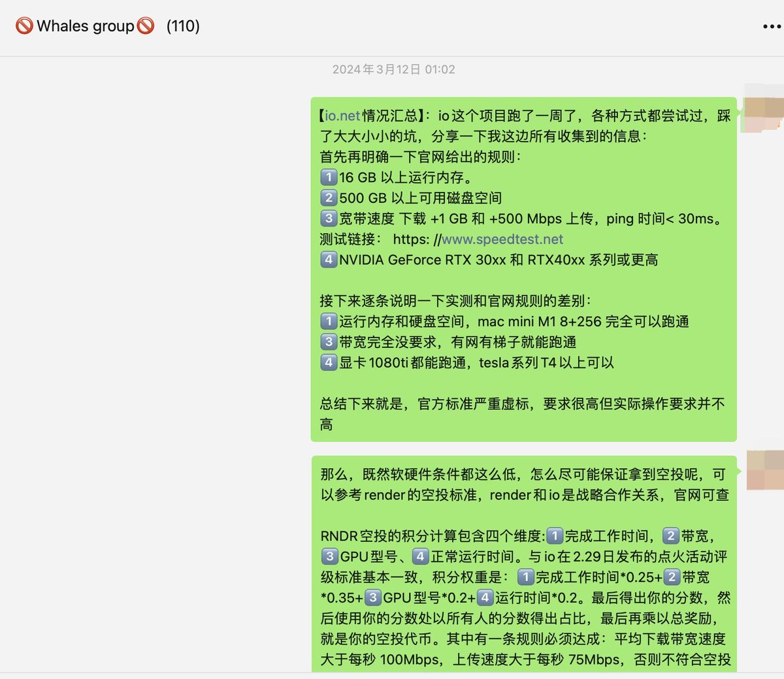Click the no-entry emoji before 'Whales group'
This screenshot has height=679, width=784.
(x=24, y=26)
